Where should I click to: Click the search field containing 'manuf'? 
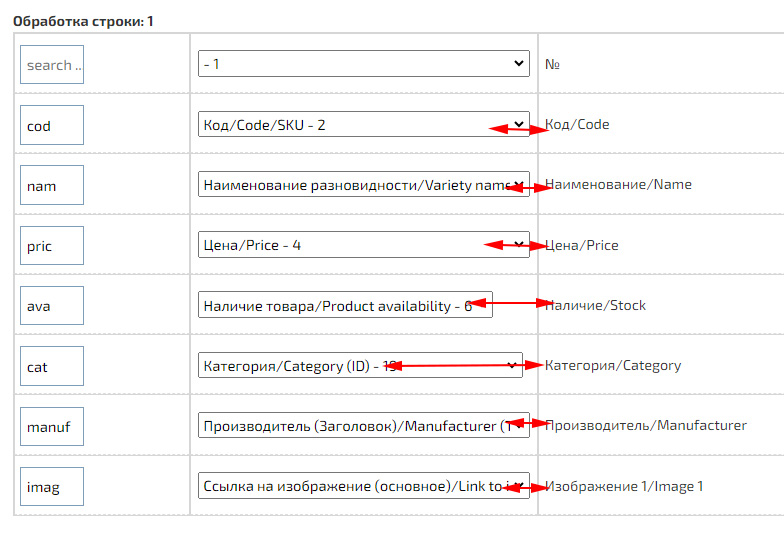point(51,427)
